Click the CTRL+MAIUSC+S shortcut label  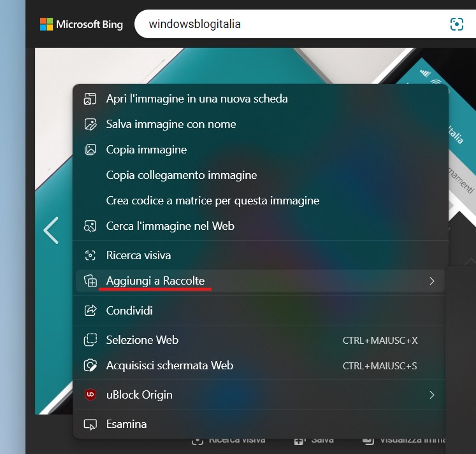380,366
